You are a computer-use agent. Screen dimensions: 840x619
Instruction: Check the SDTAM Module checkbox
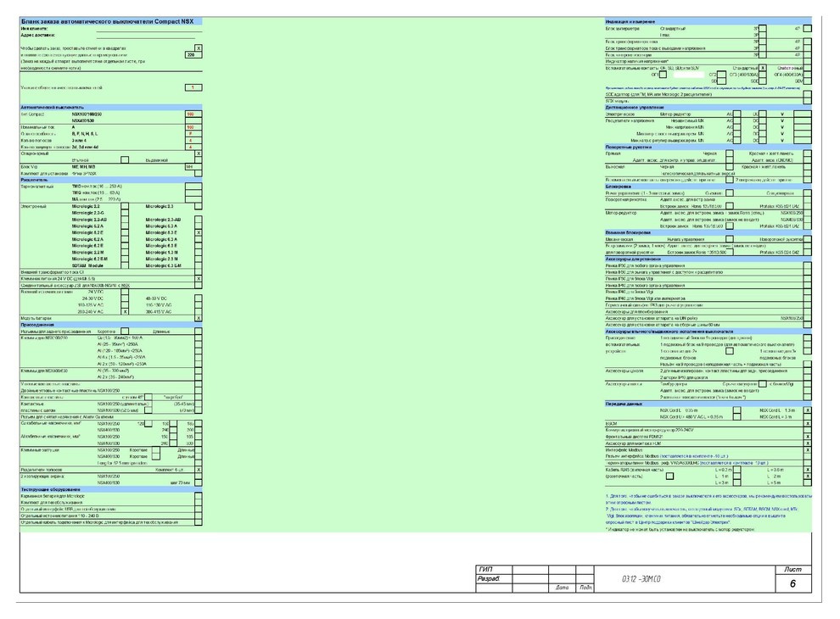tap(125, 265)
